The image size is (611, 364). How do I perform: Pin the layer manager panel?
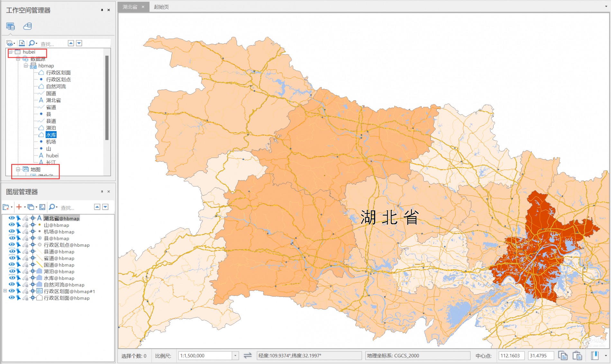[x=102, y=191]
